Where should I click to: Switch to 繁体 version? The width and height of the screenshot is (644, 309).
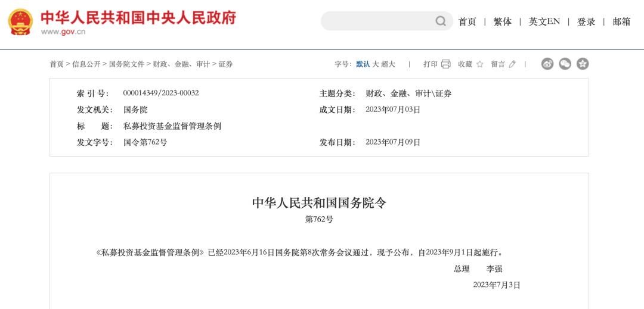[x=502, y=21]
